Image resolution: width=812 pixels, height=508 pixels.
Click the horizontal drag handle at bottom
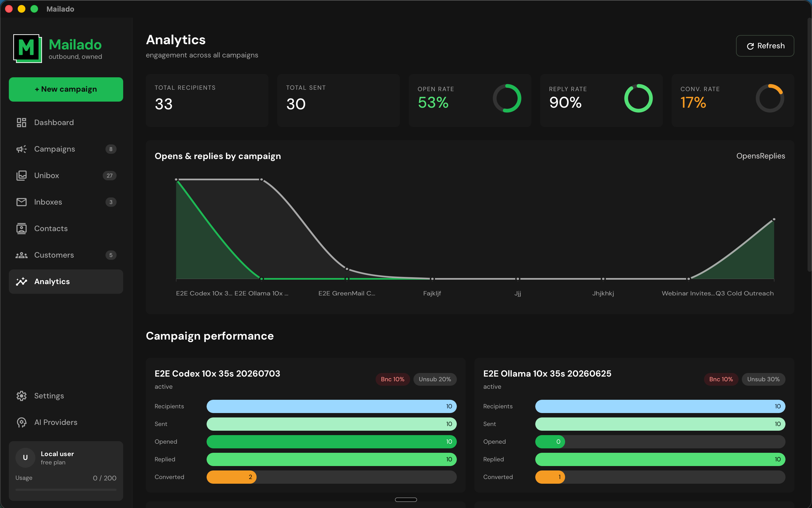pyautogui.click(x=406, y=500)
